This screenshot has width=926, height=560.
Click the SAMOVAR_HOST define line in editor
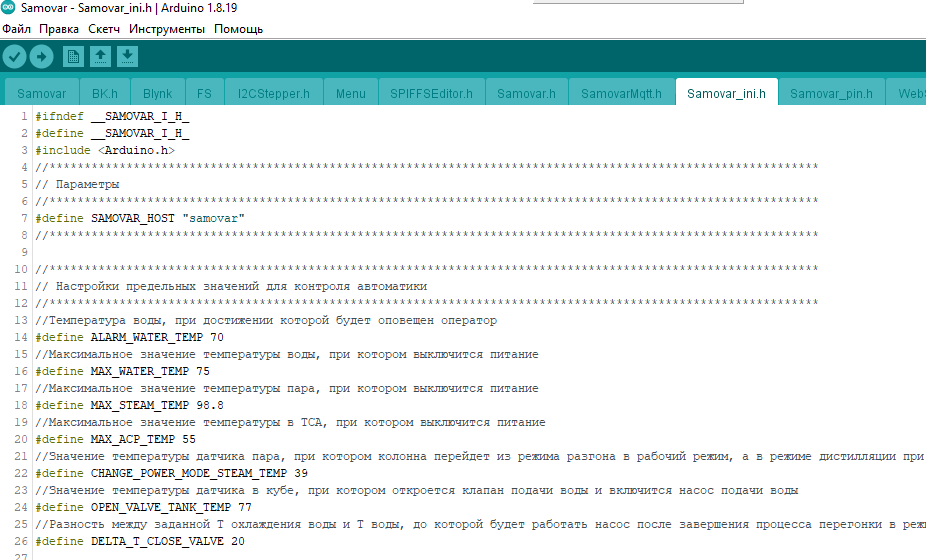(140, 218)
